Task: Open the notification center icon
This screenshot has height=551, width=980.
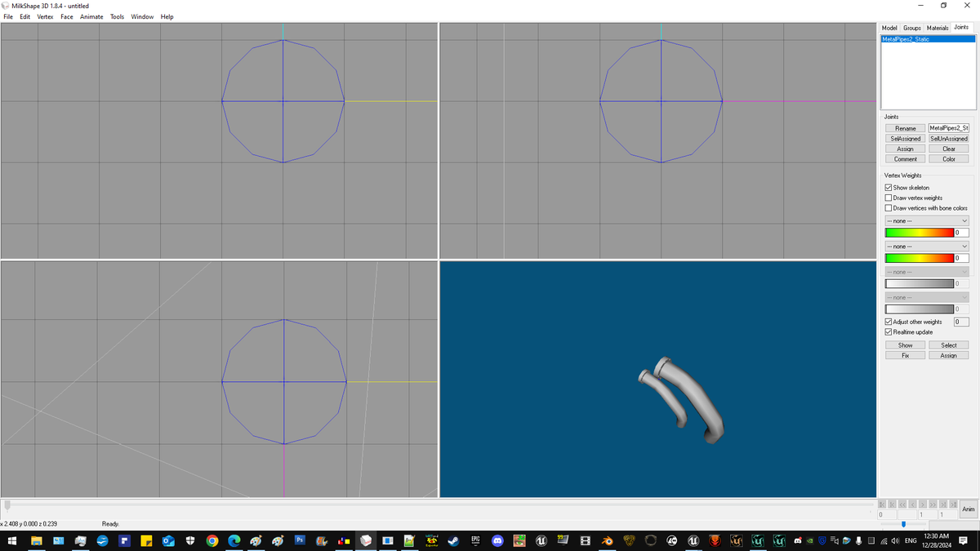Action: tap(964, 540)
